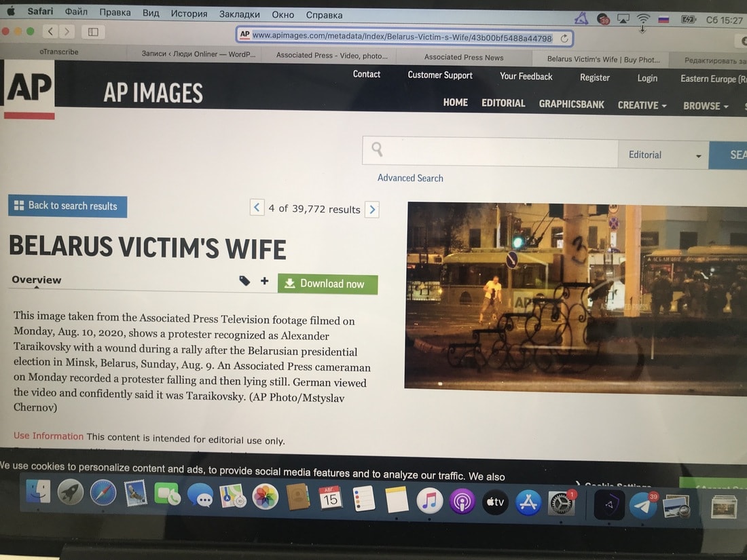Open the Editorial search category dropdown

[663, 155]
